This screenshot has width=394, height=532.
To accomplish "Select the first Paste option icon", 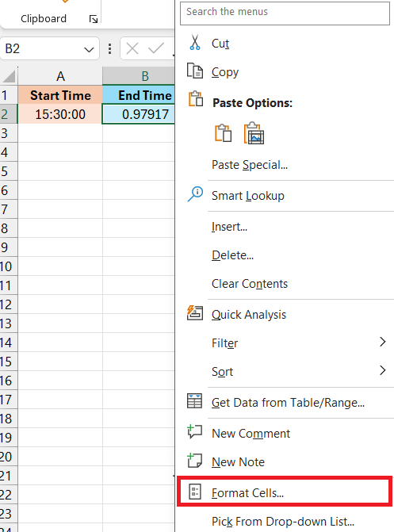I will [223, 132].
